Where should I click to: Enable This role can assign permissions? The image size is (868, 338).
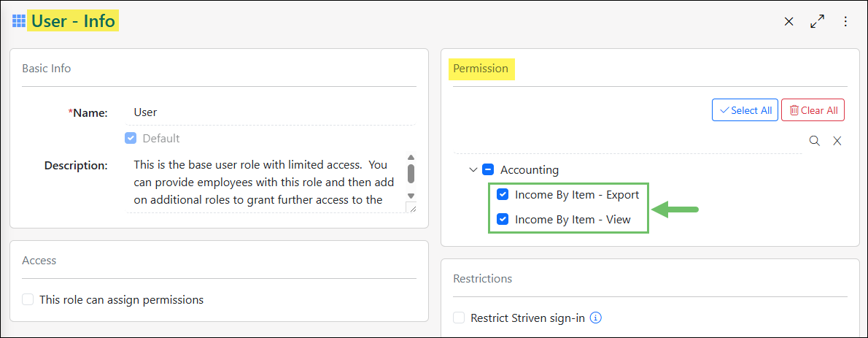click(x=28, y=300)
